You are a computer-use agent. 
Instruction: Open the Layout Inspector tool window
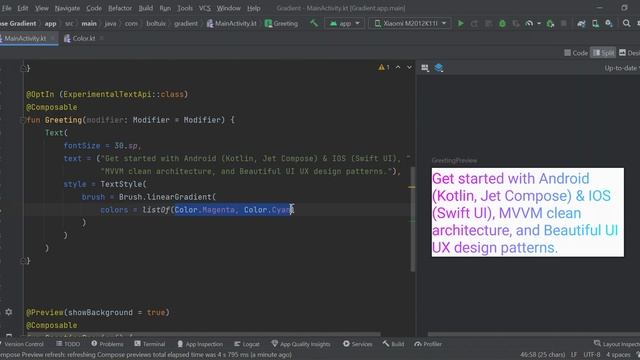point(617,344)
